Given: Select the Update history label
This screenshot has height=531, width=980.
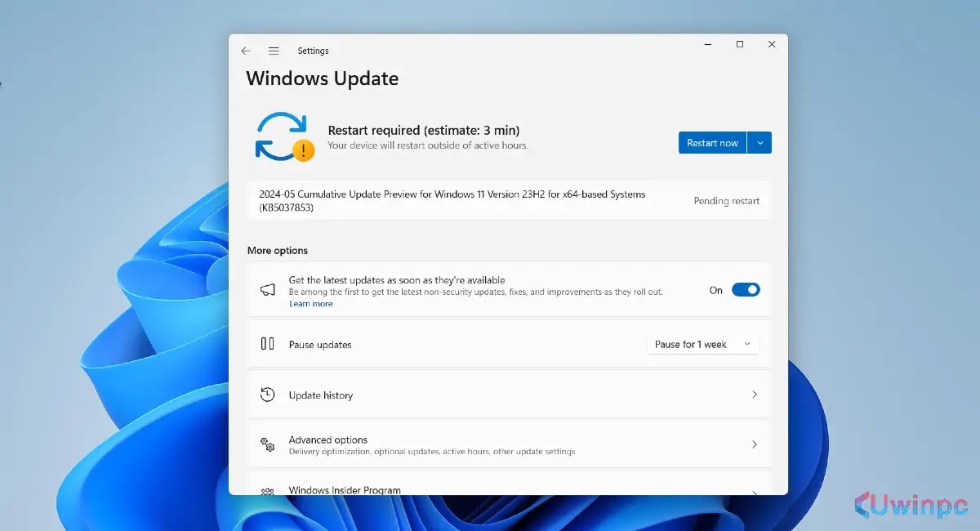Looking at the screenshot, I should [x=321, y=395].
